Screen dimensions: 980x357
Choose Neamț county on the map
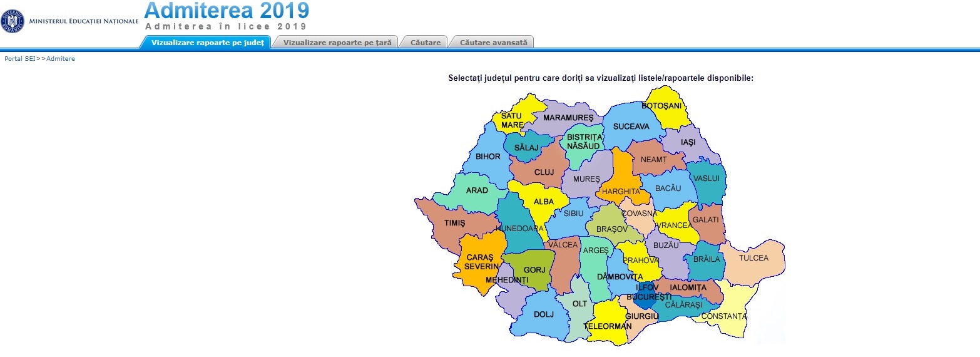coord(653,160)
